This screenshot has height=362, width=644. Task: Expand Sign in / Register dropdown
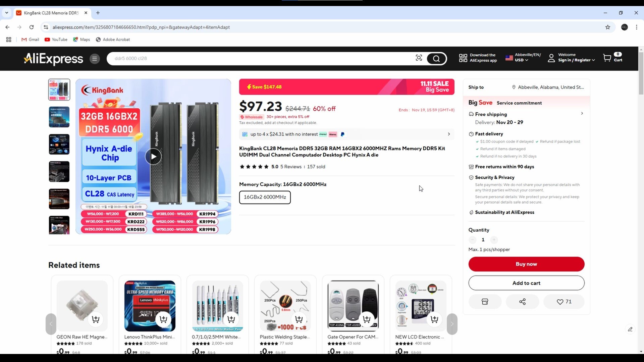coord(572,58)
